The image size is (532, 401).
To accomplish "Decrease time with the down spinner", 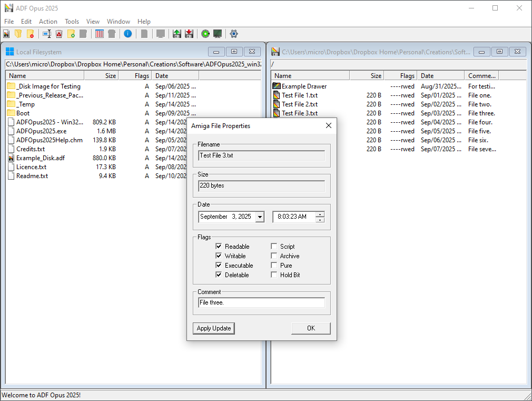I will [x=320, y=219].
